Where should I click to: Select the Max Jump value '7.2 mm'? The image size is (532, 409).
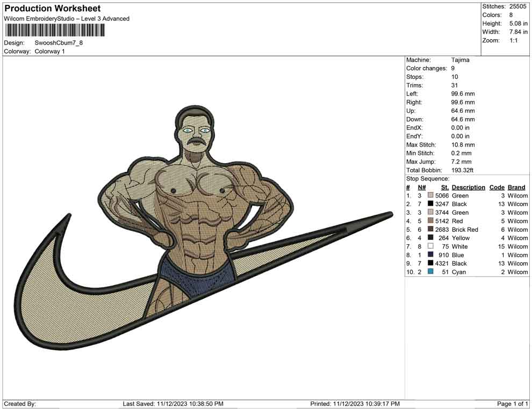[x=461, y=162]
